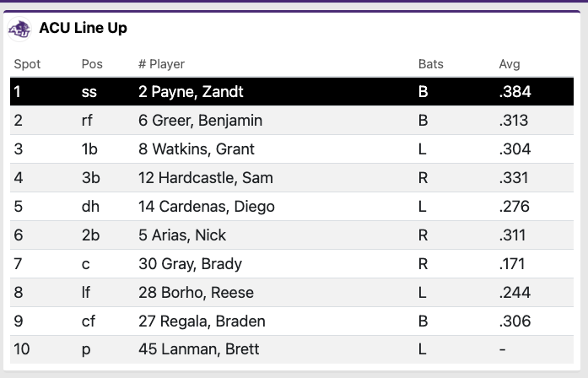The image size is (588, 378).
Task: Sort by the Spot column header
Action: pos(27,64)
